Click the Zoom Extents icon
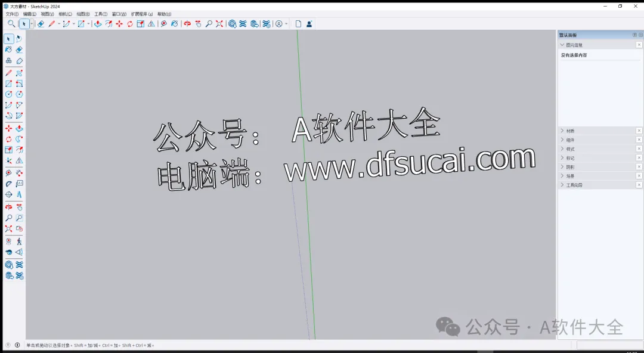The image size is (644, 353). [x=8, y=228]
